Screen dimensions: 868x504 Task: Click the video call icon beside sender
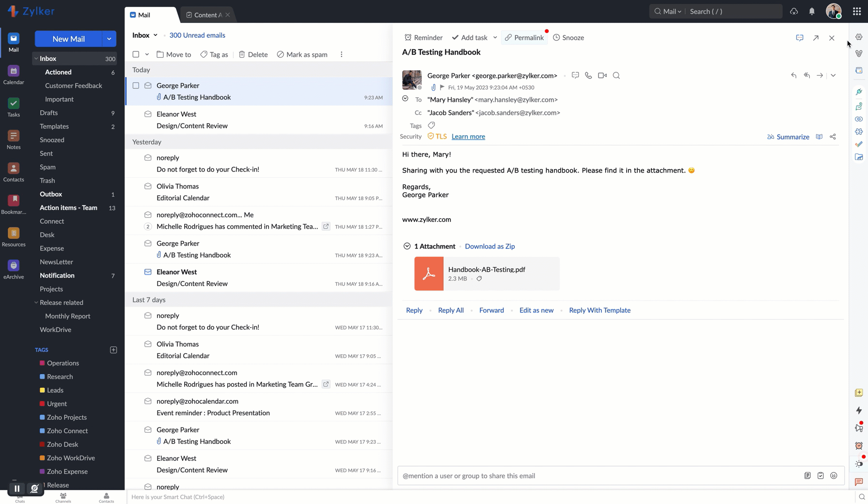click(602, 76)
